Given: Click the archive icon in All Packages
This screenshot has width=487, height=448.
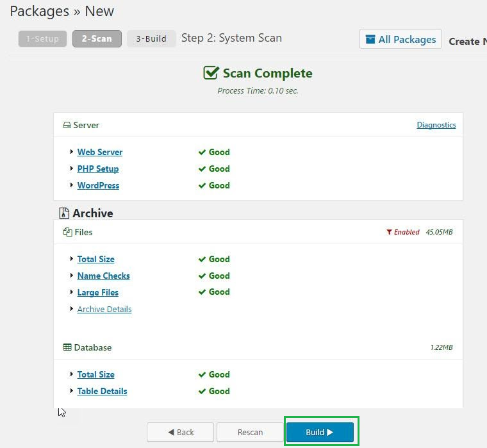Looking at the screenshot, I should (370, 39).
